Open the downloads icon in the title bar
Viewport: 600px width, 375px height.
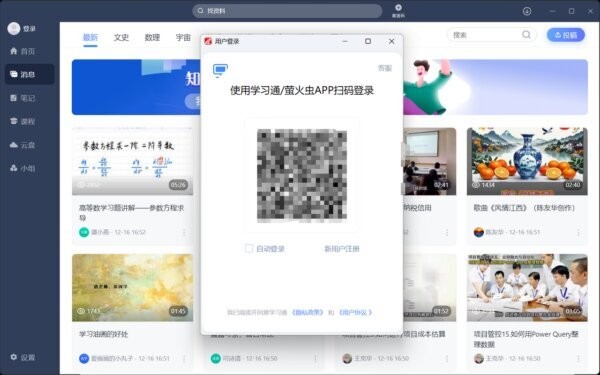(527, 11)
